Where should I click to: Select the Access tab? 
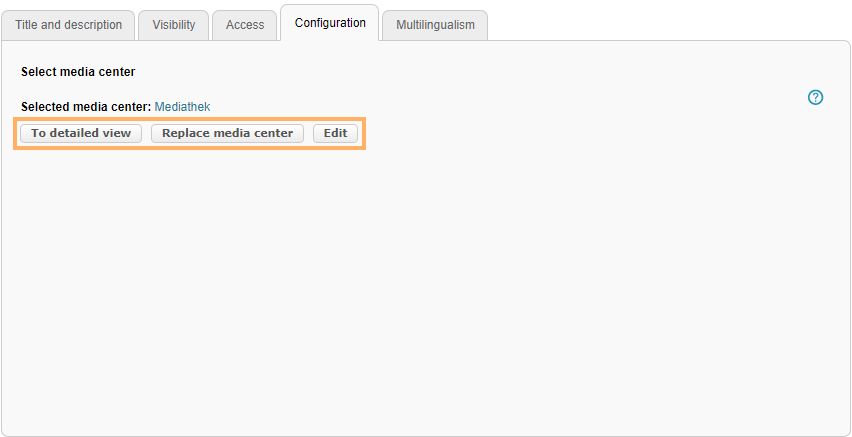pos(245,25)
